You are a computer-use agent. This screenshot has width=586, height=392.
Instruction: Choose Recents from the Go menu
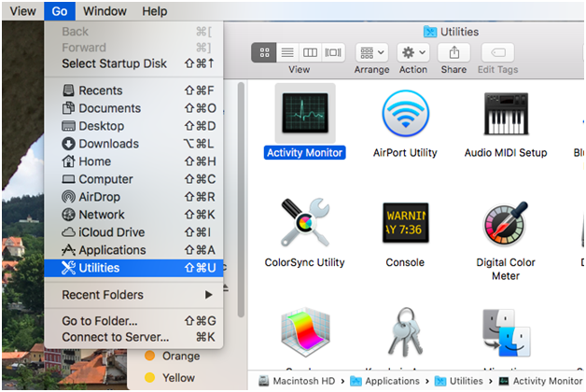point(133,91)
